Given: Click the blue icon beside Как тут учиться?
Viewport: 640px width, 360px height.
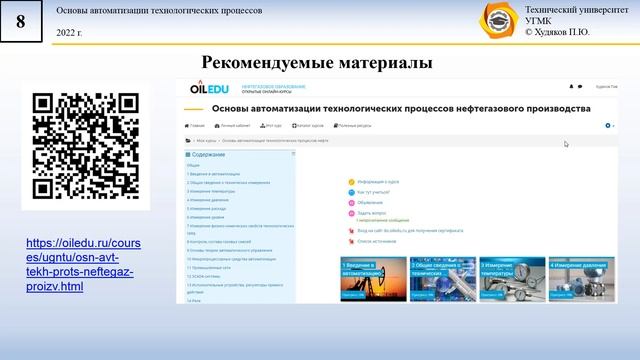Looking at the screenshot, I should coord(351,192).
